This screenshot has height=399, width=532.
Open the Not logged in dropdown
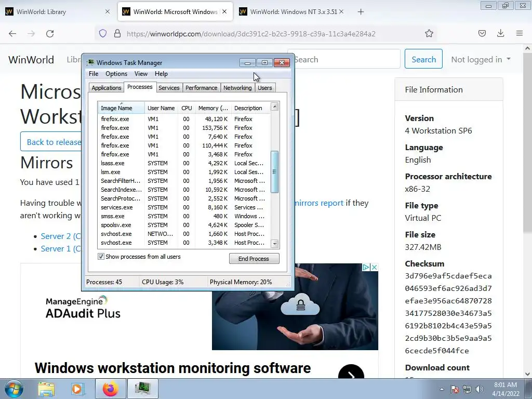481,59
